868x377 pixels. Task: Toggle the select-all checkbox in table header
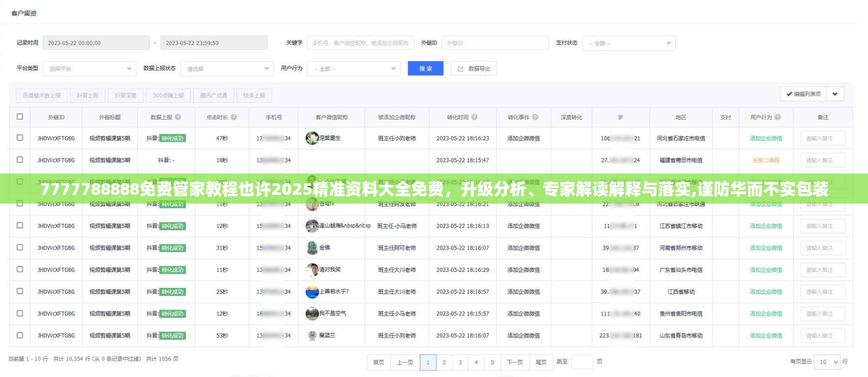click(20, 117)
